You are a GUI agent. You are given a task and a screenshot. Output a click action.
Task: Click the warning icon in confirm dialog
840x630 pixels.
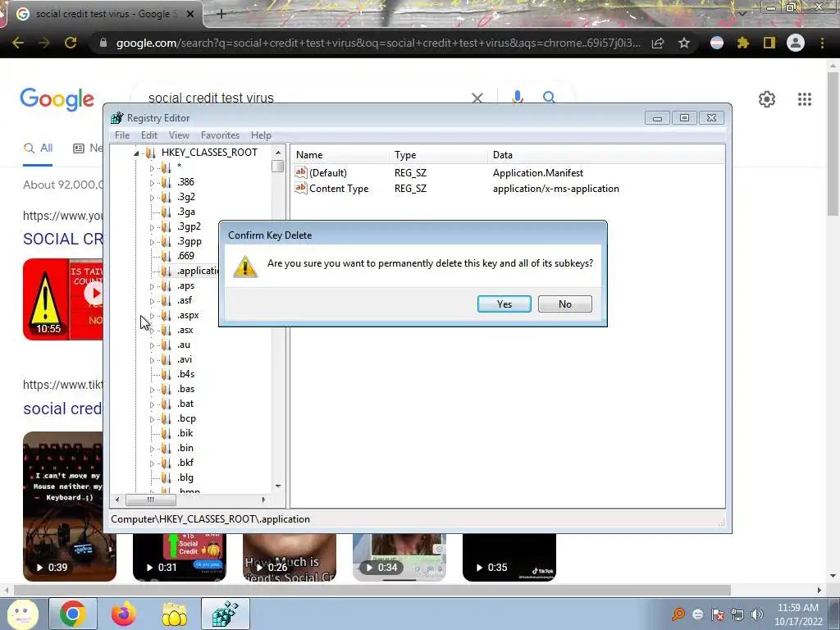[x=245, y=267]
